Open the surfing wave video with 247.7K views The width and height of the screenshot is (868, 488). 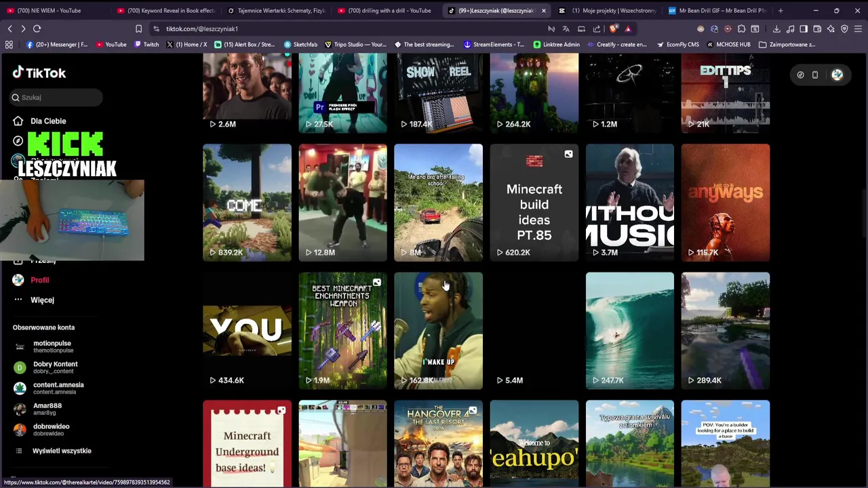pos(629,331)
